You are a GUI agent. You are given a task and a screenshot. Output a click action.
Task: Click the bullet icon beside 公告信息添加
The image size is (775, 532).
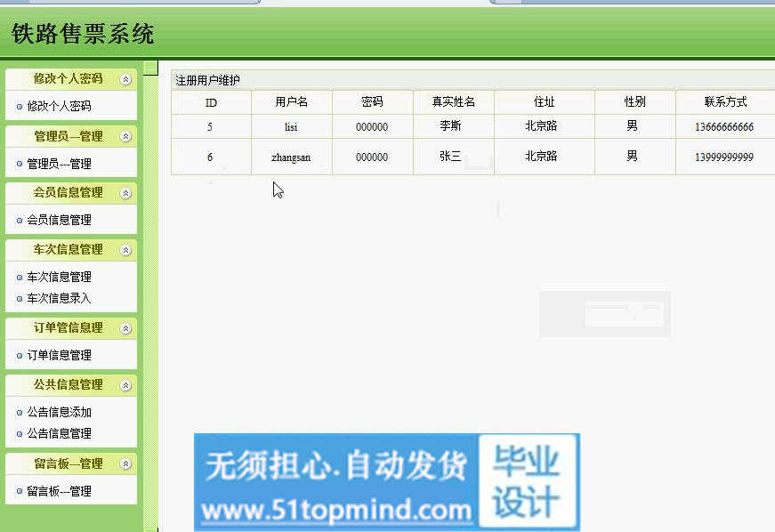point(20,413)
